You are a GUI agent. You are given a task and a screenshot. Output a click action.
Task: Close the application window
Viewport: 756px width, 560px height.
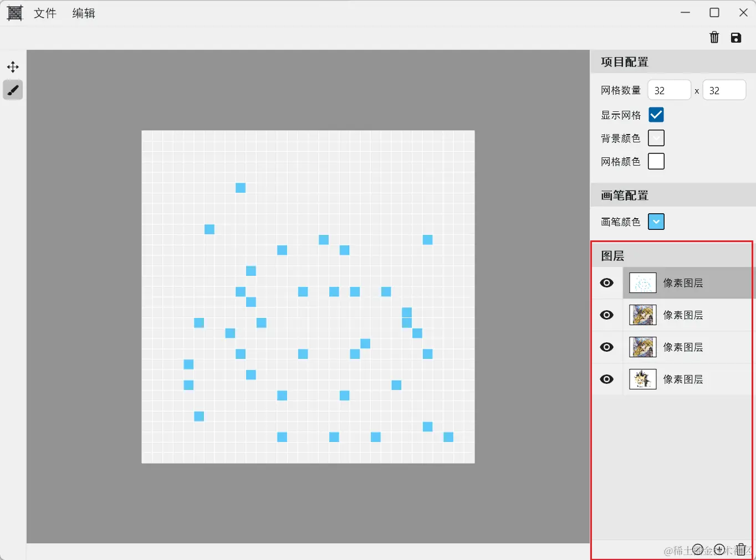click(x=743, y=12)
